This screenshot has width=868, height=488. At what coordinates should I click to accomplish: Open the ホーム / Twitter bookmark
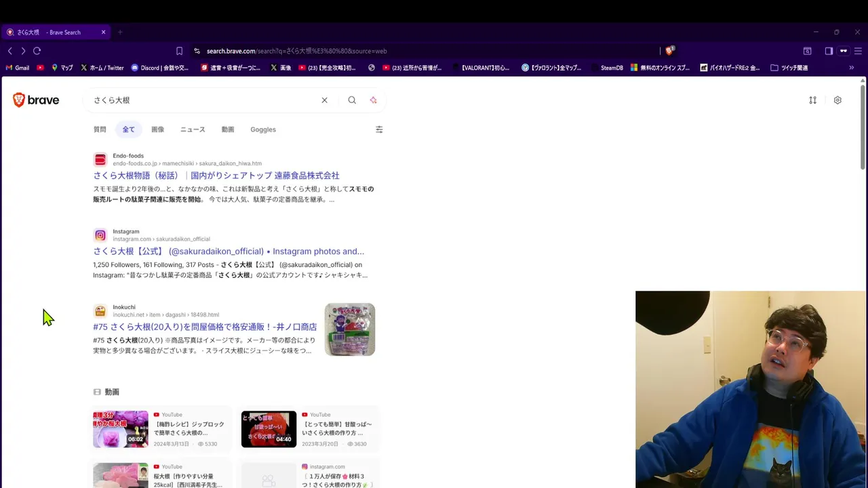coord(102,68)
